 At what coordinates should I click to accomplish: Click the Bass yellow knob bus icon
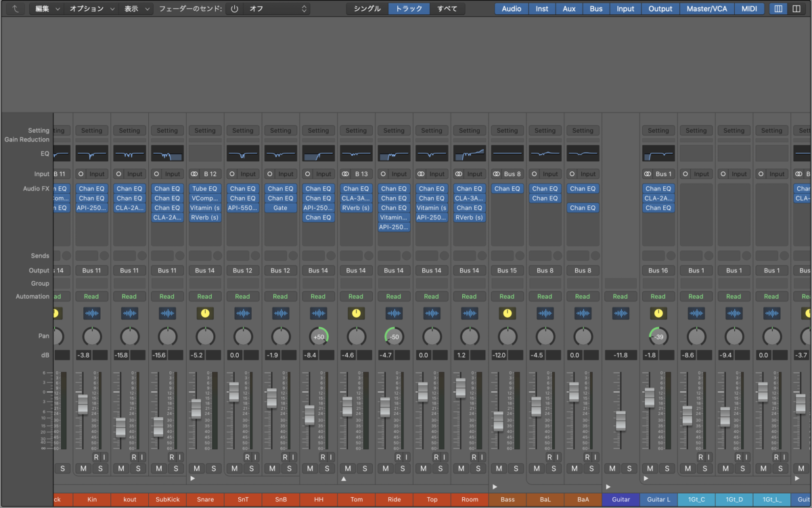pyautogui.click(x=507, y=314)
